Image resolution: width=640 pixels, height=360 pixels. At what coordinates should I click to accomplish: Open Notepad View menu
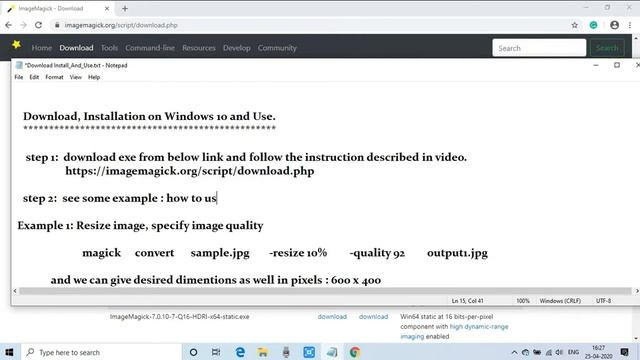point(76,77)
